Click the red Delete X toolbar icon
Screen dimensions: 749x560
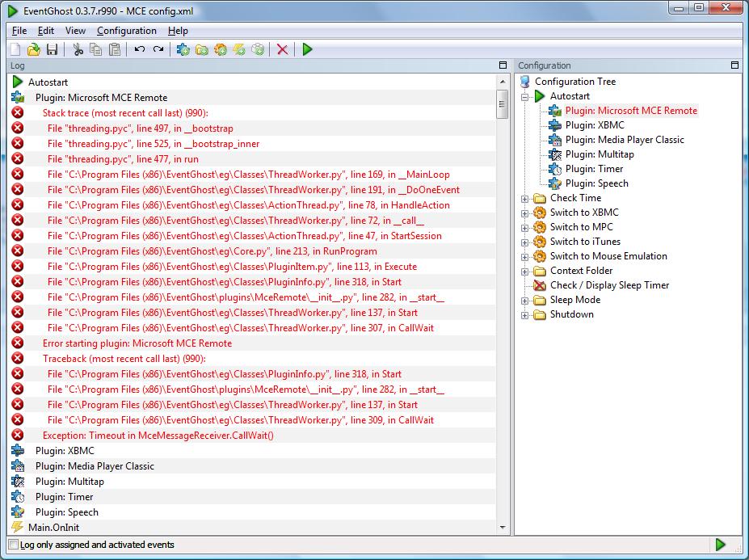[x=282, y=49]
